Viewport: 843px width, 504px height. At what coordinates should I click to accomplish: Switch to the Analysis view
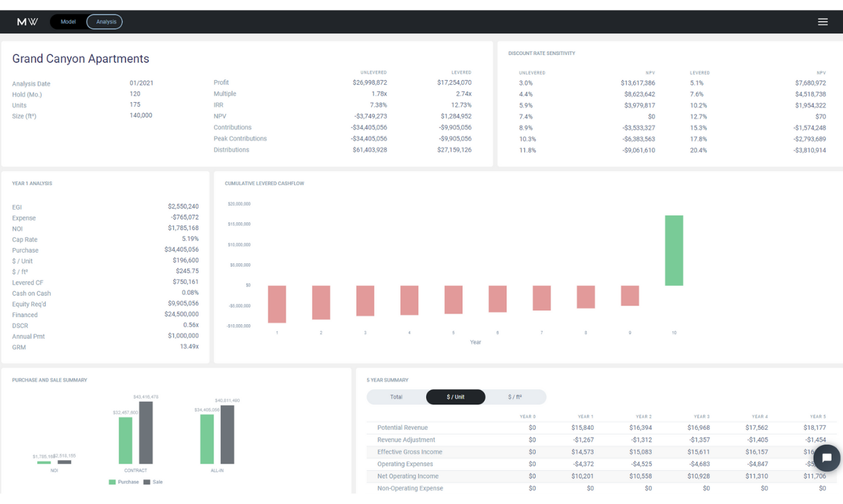[x=106, y=22]
